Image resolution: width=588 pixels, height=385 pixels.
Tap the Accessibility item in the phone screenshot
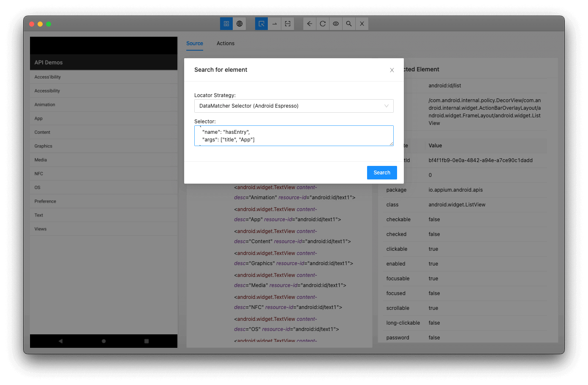48,90
